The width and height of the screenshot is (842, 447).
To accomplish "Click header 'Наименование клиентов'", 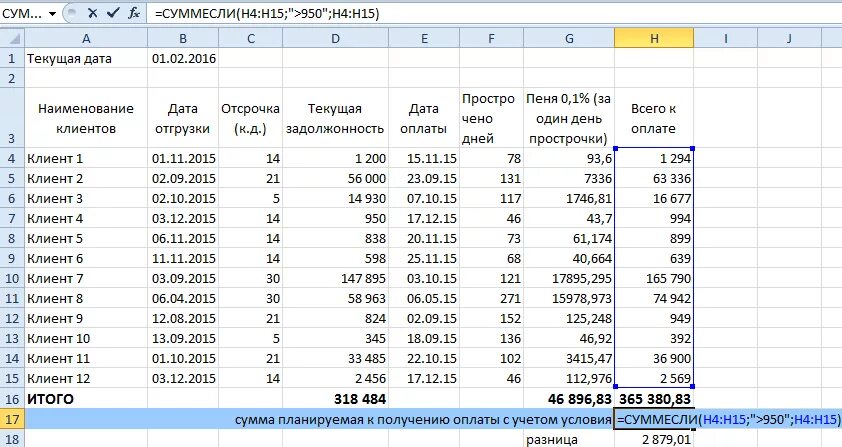I will pyautogui.click(x=86, y=118).
